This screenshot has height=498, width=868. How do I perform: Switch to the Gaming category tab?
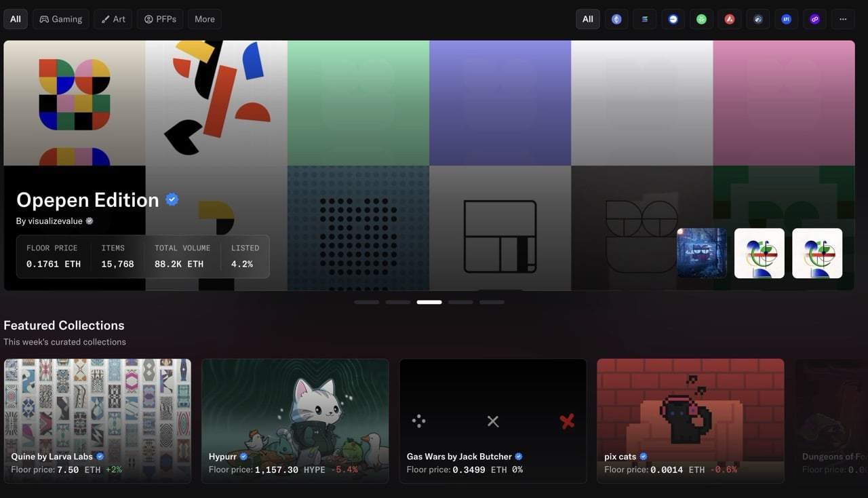[x=60, y=19]
